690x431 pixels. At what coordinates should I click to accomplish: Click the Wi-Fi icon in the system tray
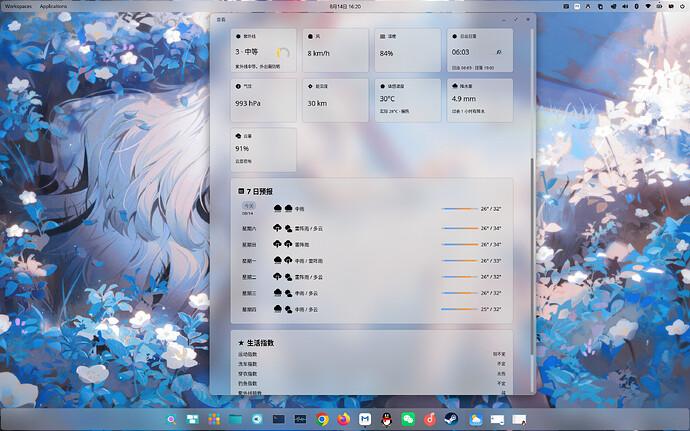(648, 6)
